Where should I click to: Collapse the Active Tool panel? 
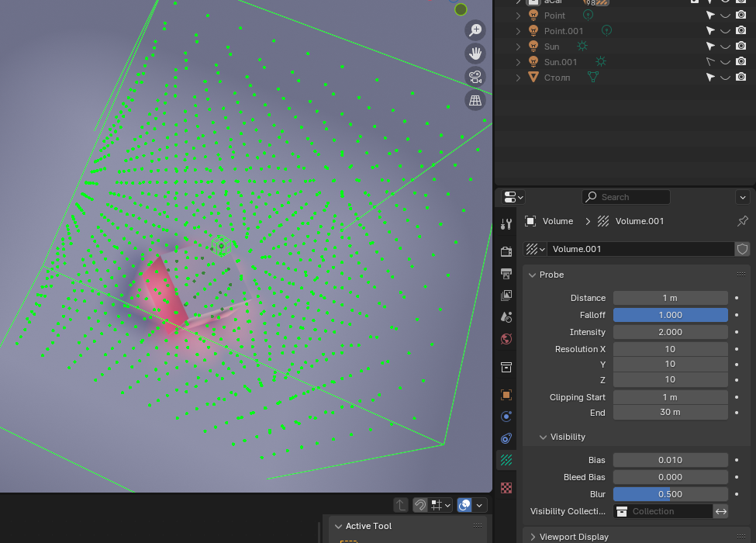pyautogui.click(x=338, y=526)
